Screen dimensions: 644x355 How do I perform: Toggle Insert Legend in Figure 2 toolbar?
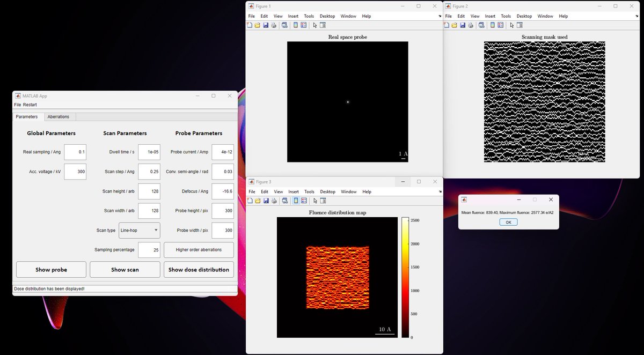click(x=500, y=25)
